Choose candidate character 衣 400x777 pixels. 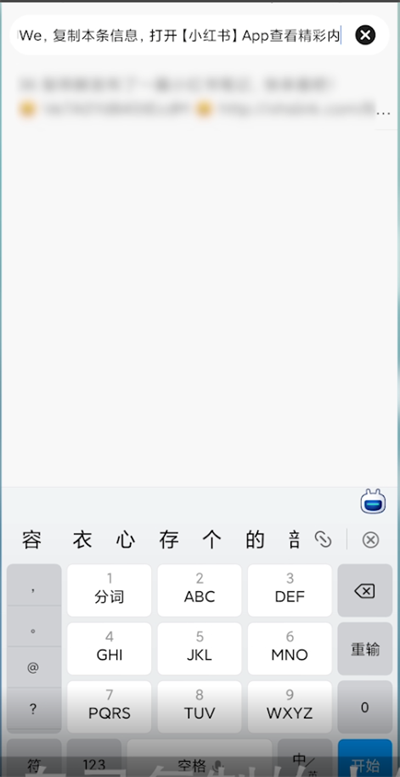(82, 540)
